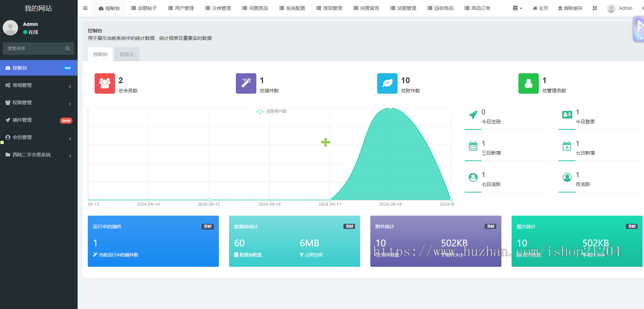Click the green administrator count icon
This screenshot has width=644, height=309.
(528, 83)
